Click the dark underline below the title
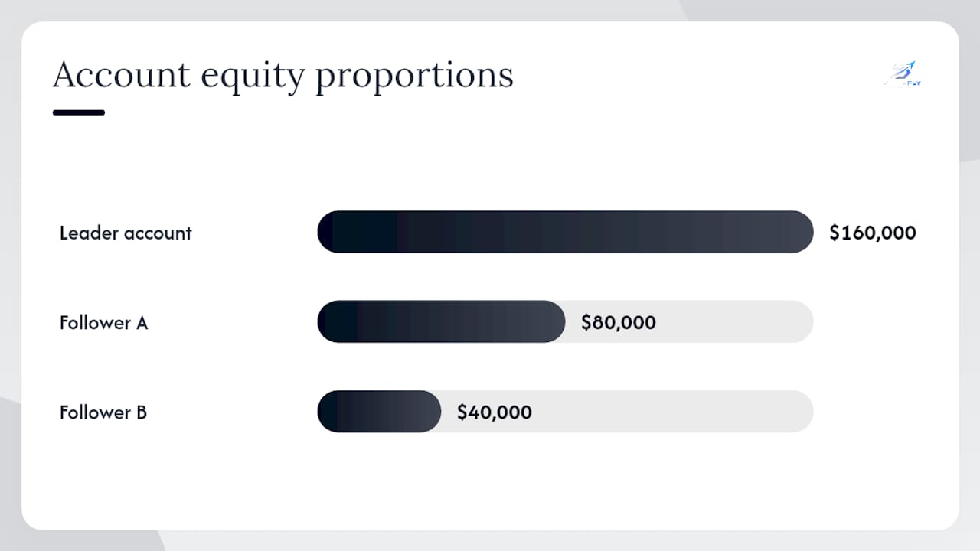 pos(79,112)
